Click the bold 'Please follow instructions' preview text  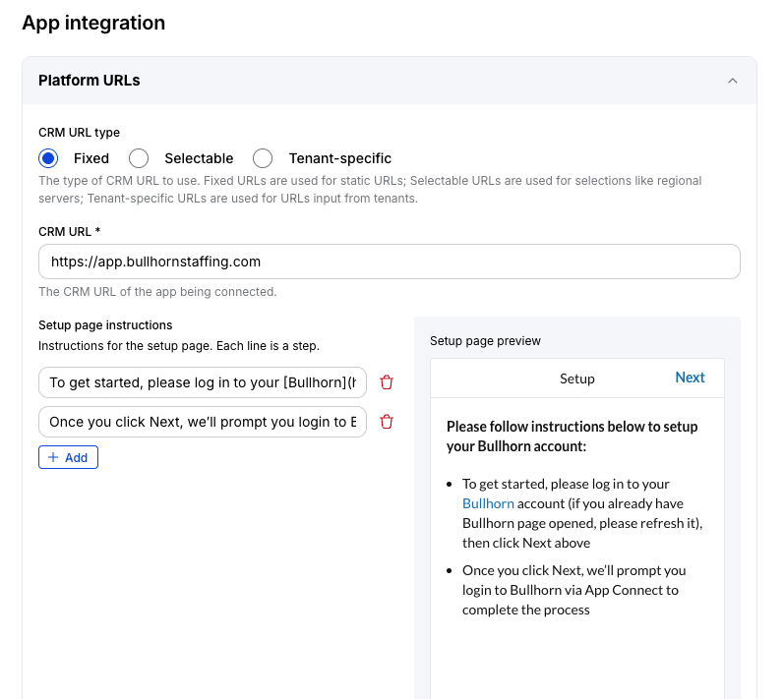[572, 435]
